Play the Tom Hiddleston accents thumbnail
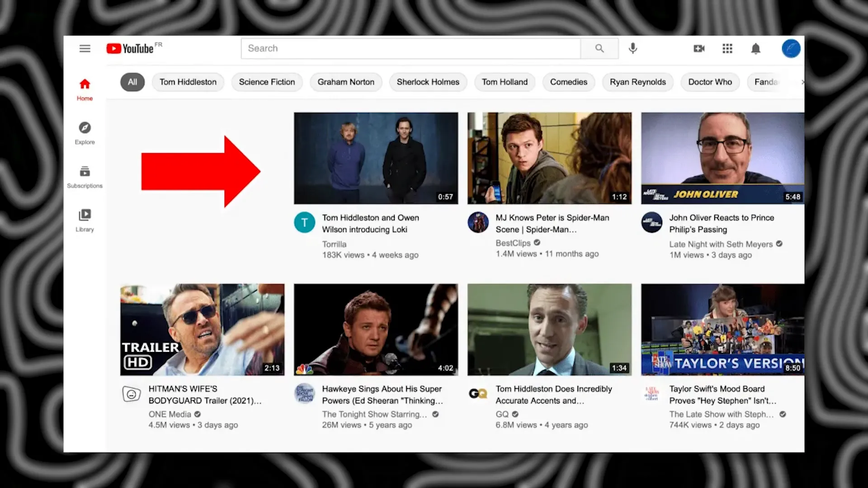Viewport: 868px width, 488px height. [x=549, y=329]
